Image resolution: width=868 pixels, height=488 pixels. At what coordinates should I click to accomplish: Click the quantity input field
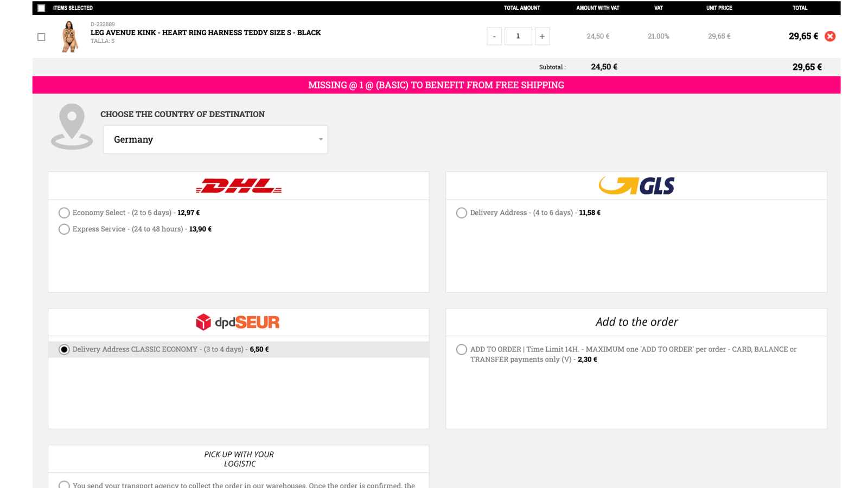click(x=518, y=36)
